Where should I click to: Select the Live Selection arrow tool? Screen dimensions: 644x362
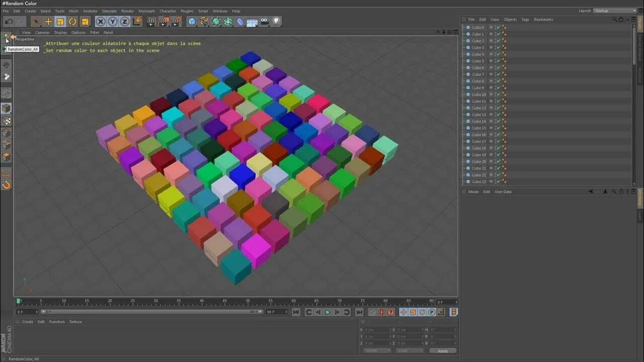[x=36, y=22]
